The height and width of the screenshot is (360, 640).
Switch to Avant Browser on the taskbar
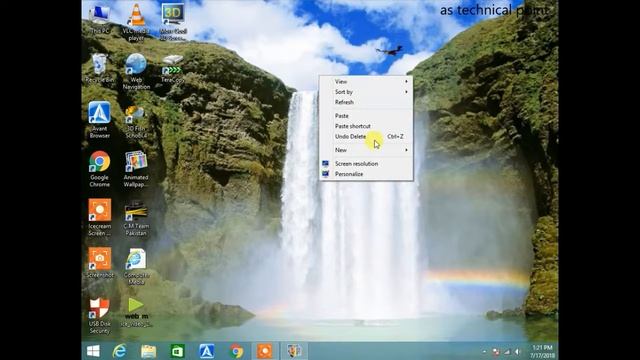point(207,351)
